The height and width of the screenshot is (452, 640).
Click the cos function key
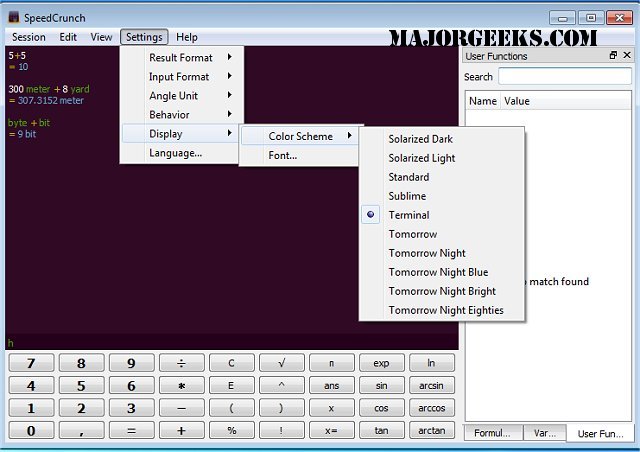click(382, 408)
